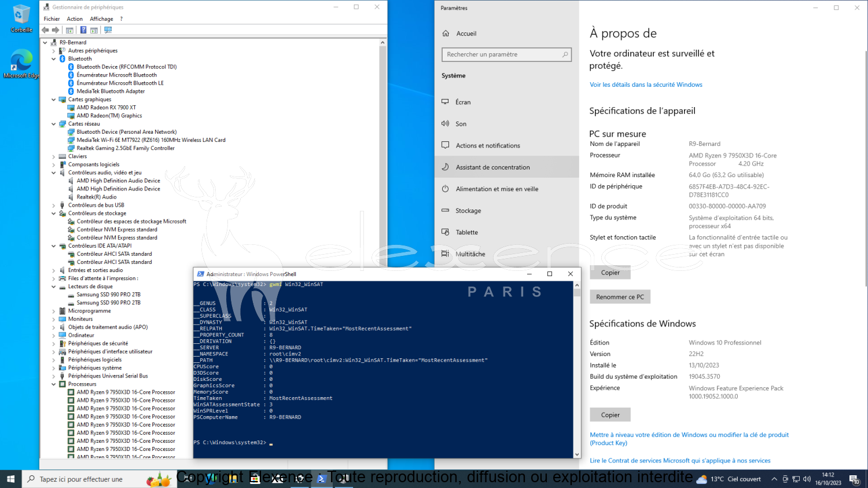The width and height of the screenshot is (868, 488).
Task: Click the Stockage icon entry in Paramètres
Action: (x=446, y=211)
